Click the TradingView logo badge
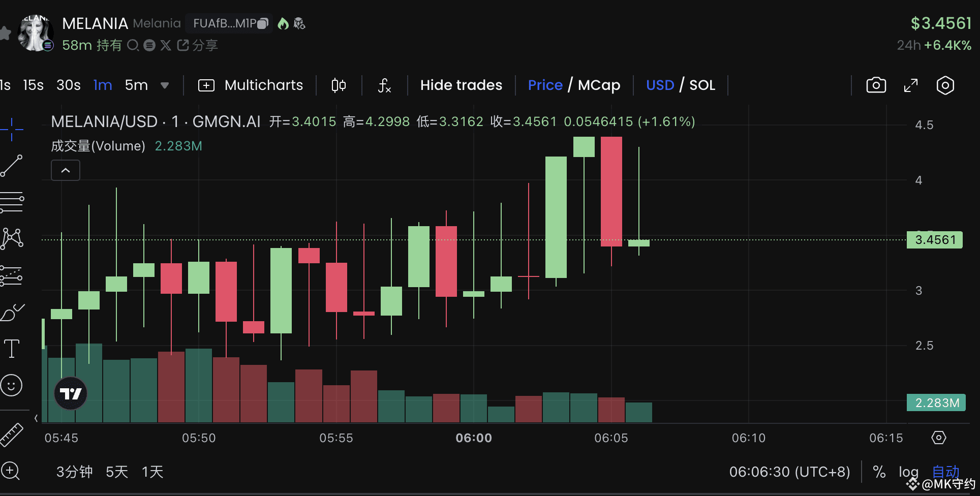This screenshot has height=496, width=980. 71,393
